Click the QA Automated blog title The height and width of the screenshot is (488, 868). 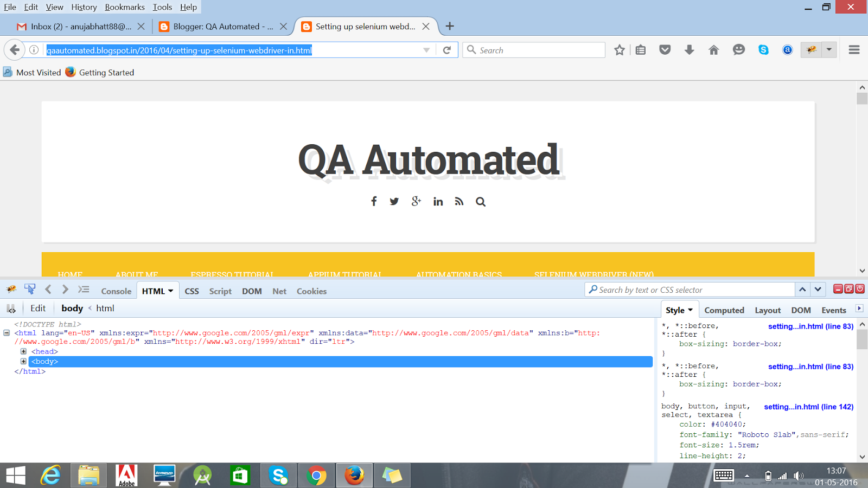pos(429,160)
